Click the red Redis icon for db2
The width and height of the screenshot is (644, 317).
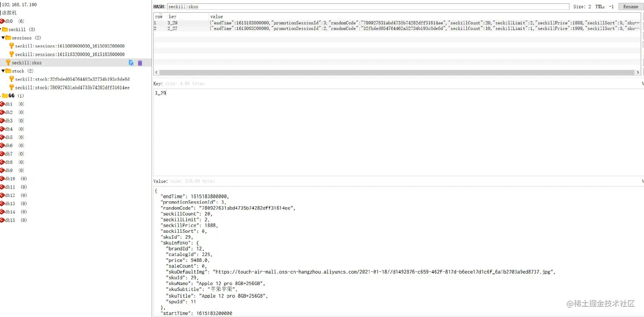click(2, 112)
